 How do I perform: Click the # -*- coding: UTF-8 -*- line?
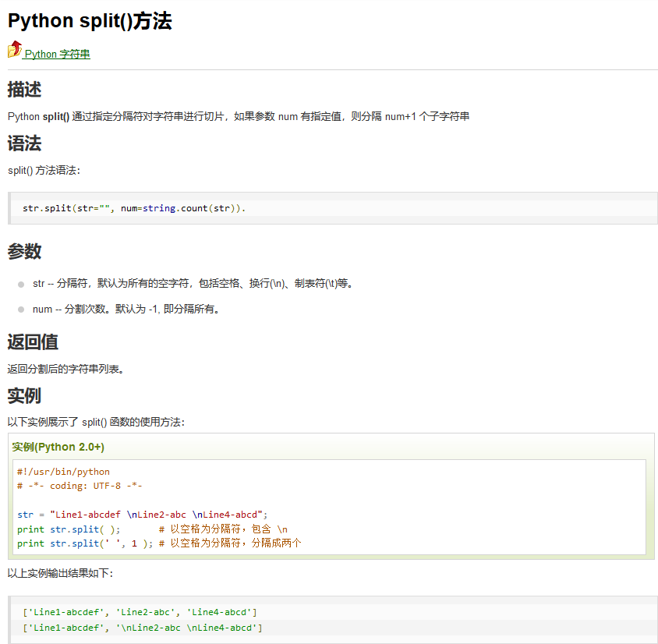coord(80,486)
